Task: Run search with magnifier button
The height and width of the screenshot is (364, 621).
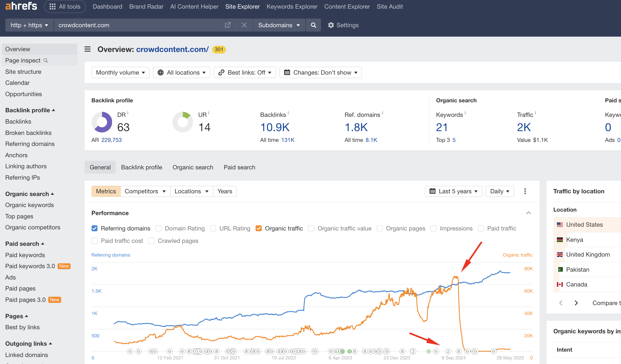Action: pyautogui.click(x=313, y=25)
